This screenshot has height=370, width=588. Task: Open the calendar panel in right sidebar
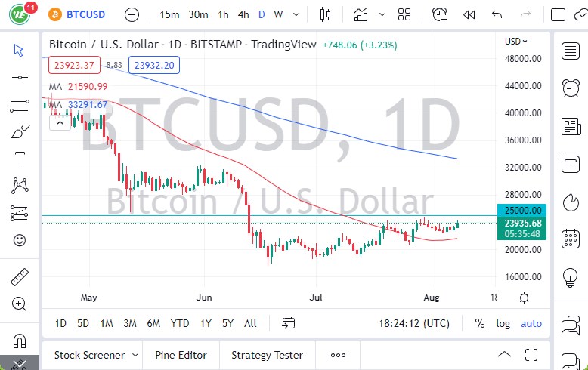(571, 239)
